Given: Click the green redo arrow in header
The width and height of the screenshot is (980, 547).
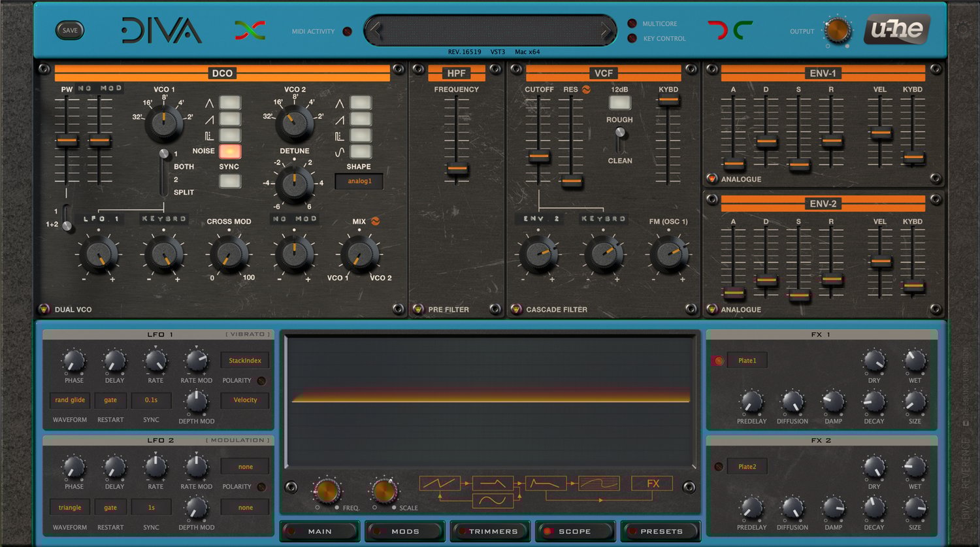Looking at the screenshot, I should coord(743,30).
